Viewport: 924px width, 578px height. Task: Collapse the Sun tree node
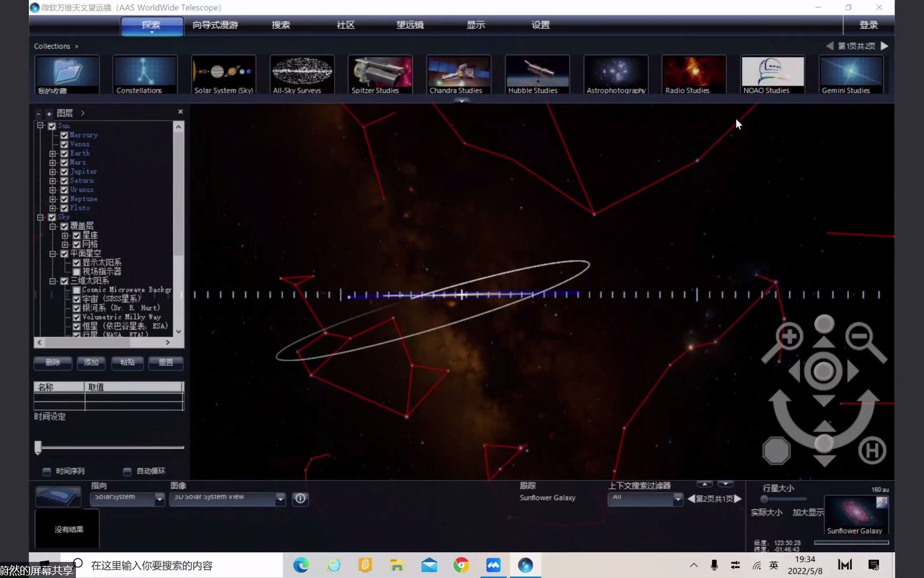pos(40,126)
